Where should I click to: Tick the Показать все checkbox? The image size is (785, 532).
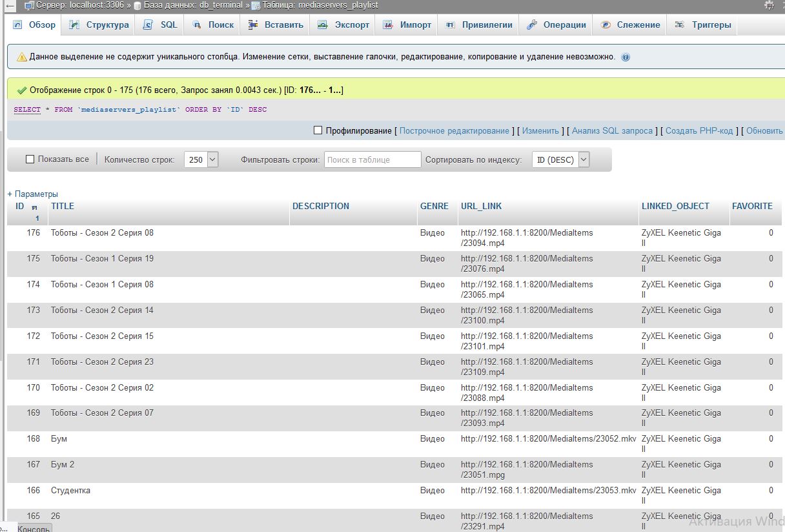pyautogui.click(x=30, y=159)
